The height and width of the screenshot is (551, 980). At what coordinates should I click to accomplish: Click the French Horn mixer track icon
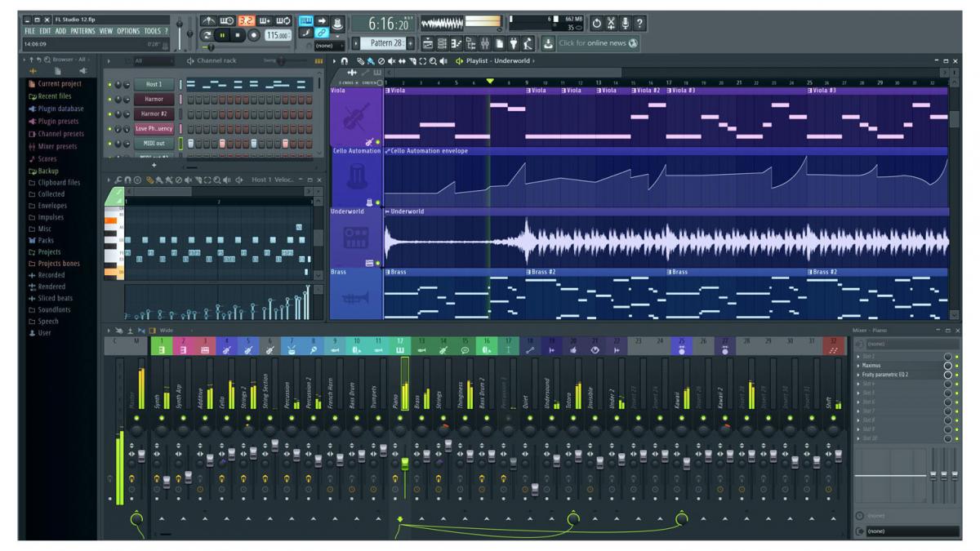(335, 350)
